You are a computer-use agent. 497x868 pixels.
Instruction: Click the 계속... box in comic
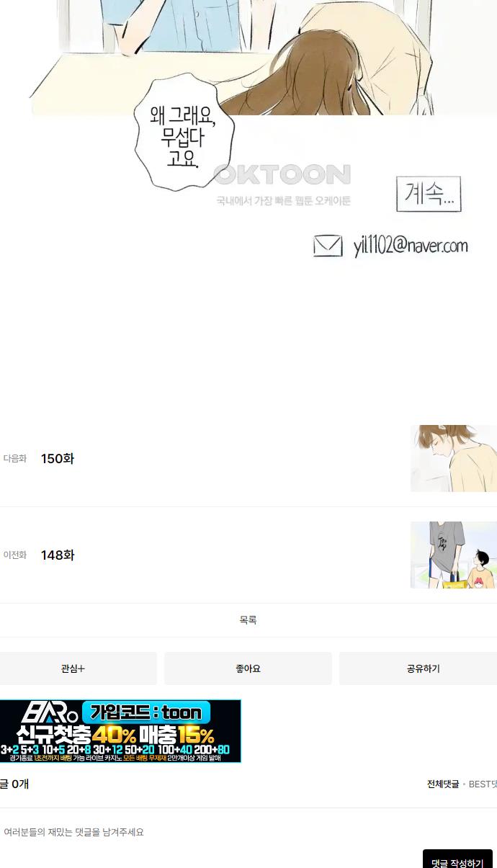click(x=429, y=194)
